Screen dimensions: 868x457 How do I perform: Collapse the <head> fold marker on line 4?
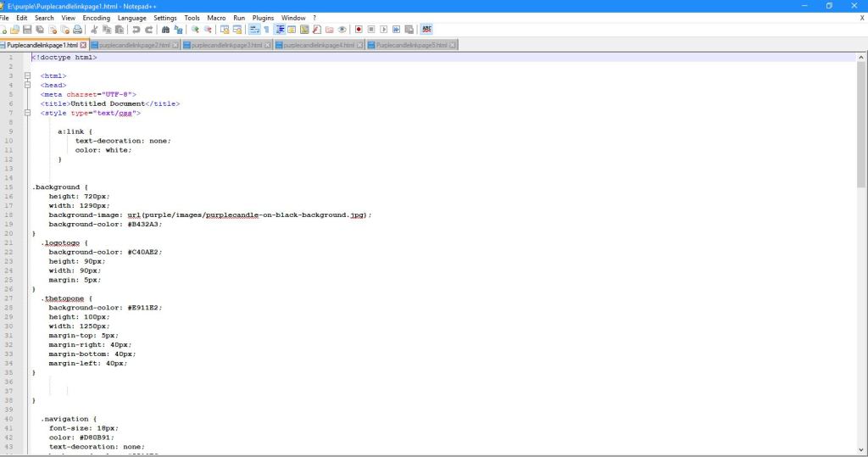28,85
